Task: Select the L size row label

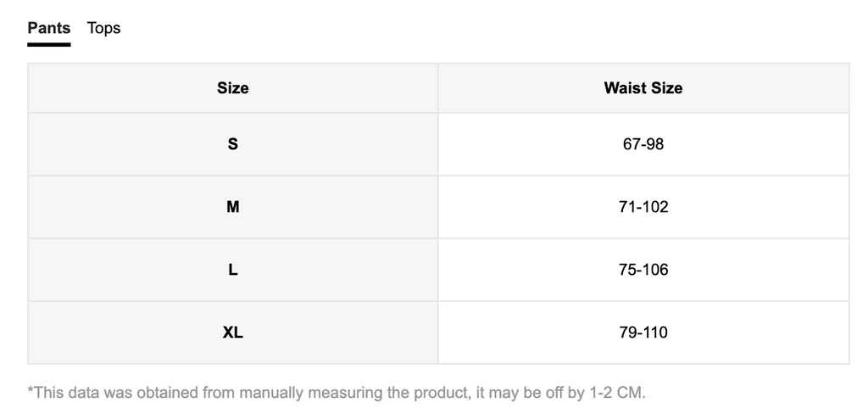Action: [x=232, y=270]
